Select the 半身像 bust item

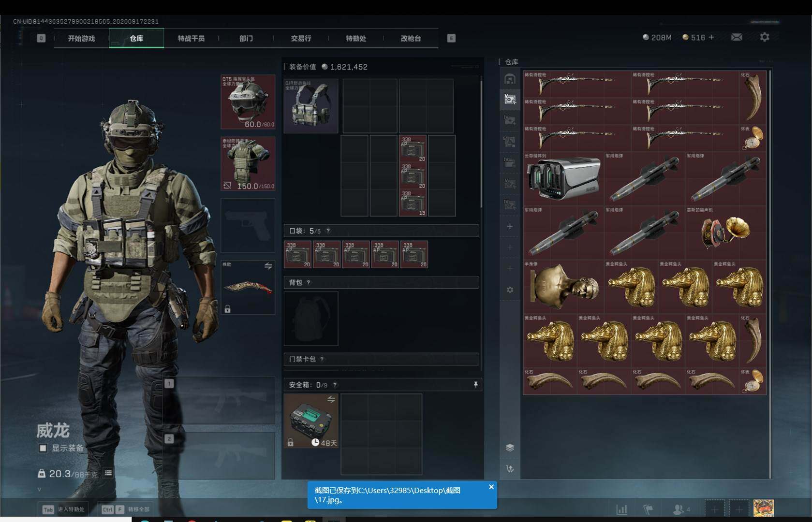(563, 287)
